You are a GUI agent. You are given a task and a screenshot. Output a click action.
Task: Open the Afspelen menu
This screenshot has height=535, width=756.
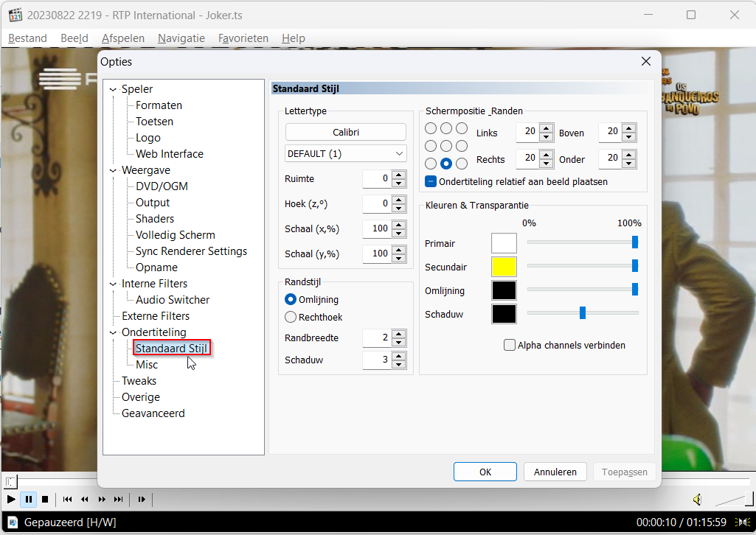point(123,38)
